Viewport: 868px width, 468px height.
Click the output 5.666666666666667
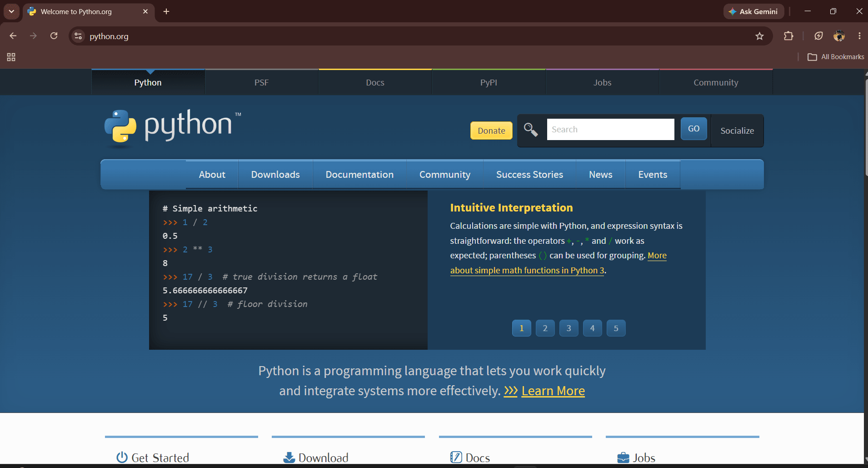click(205, 290)
